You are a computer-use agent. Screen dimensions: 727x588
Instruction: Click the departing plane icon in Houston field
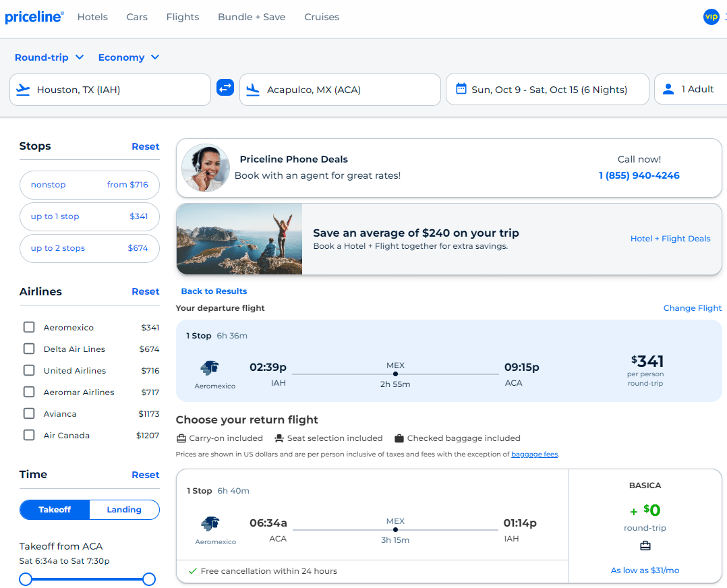point(23,90)
